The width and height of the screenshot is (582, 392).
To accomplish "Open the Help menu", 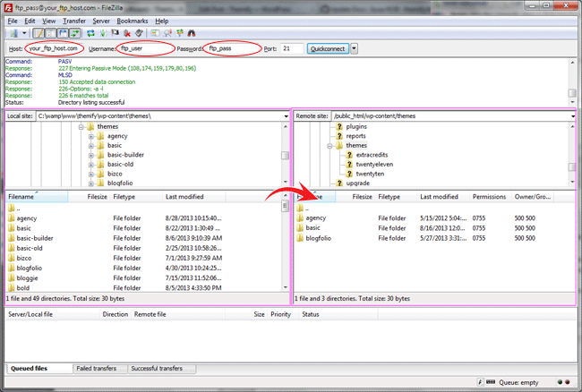I will click(x=162, y=21).
